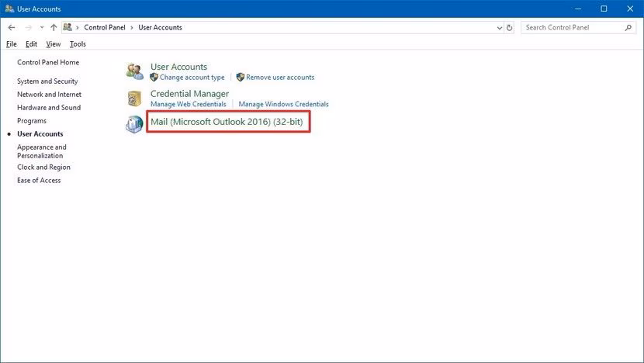Click the window title bar User Accounts icon
Viewport: 644px width, 363px height.
pyautogui.click(x=9, y=9)
